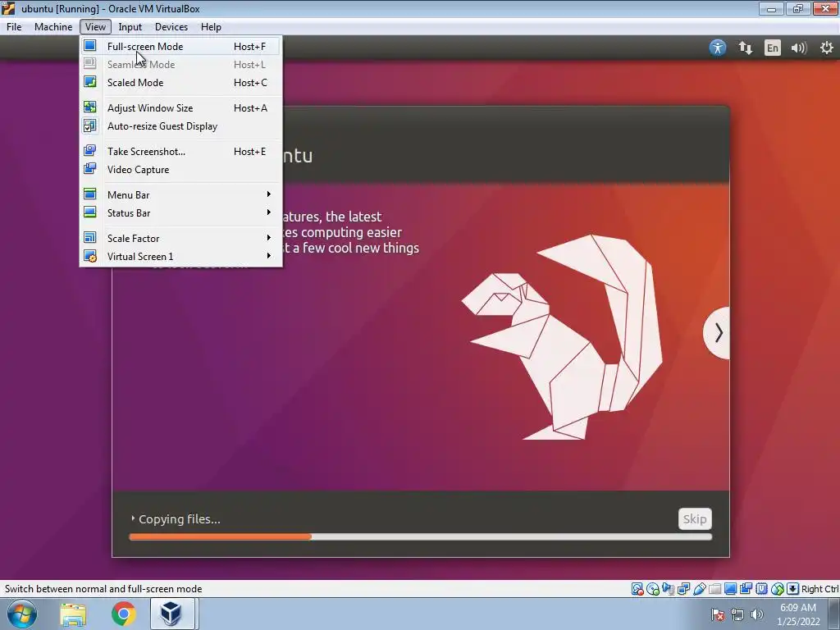Viewport: 840px width, 630px height.
Task: Click the Scaled Mode icon
Action: (x=90, y=82)
